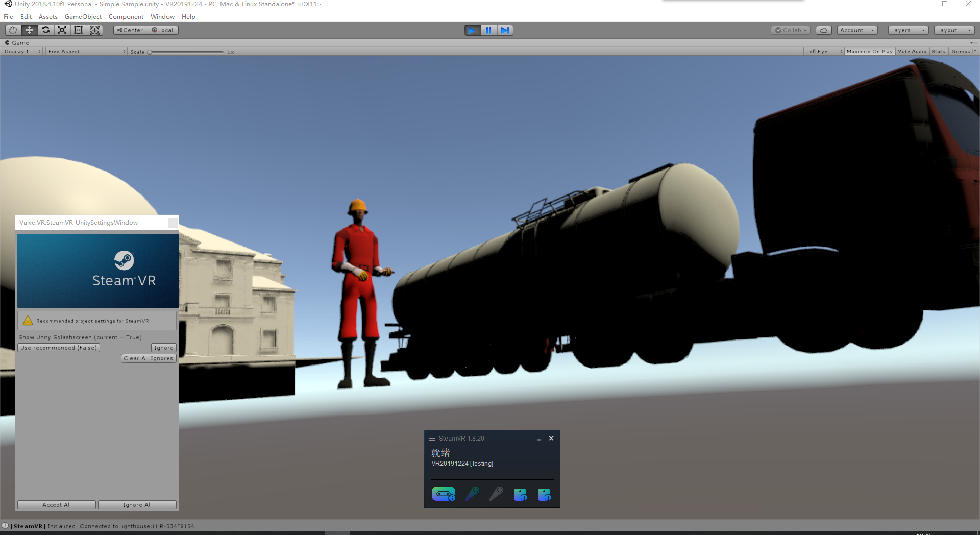Click the red worker character in Game view

coord(360,294)
